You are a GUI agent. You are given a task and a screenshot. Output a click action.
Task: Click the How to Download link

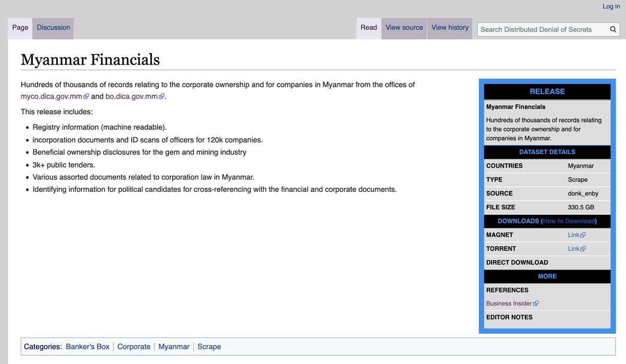(x=569, y=221)
